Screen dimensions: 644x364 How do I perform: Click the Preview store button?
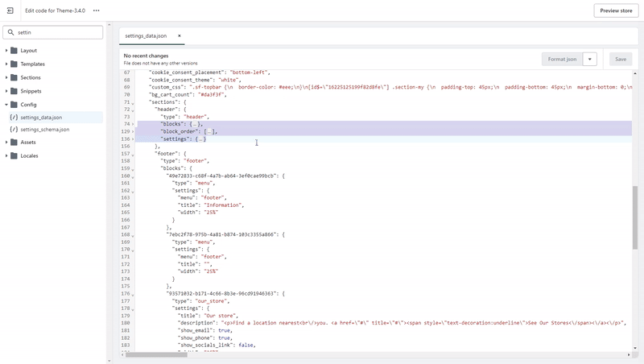616,10
